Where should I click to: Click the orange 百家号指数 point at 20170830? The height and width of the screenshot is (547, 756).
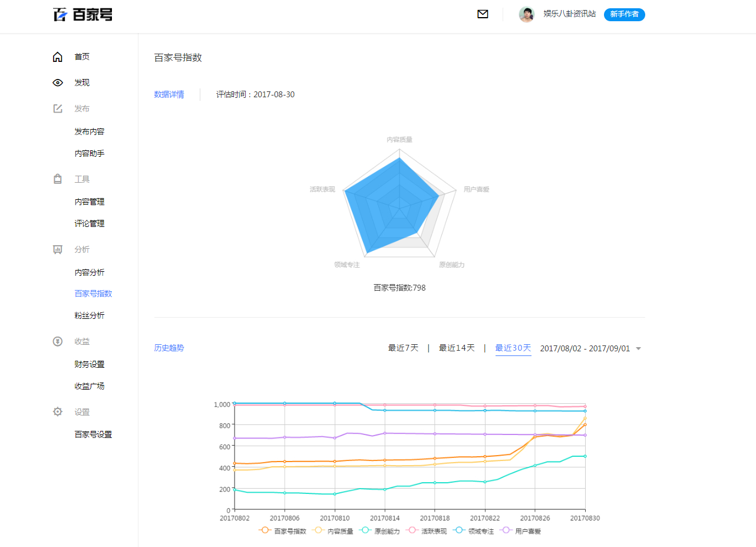[x=585, y=424]
